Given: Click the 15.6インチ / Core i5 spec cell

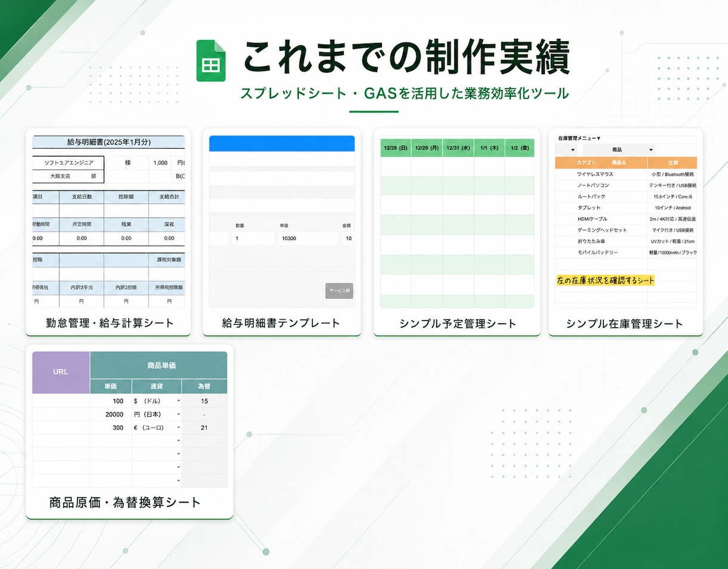Looking at the screenshot, I should tap(673, 196).
